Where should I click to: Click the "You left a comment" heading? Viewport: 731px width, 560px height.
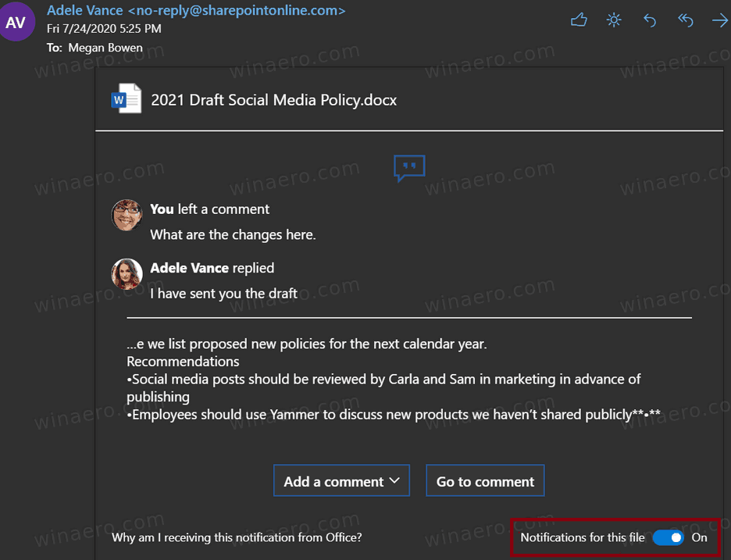pos(210,209)
